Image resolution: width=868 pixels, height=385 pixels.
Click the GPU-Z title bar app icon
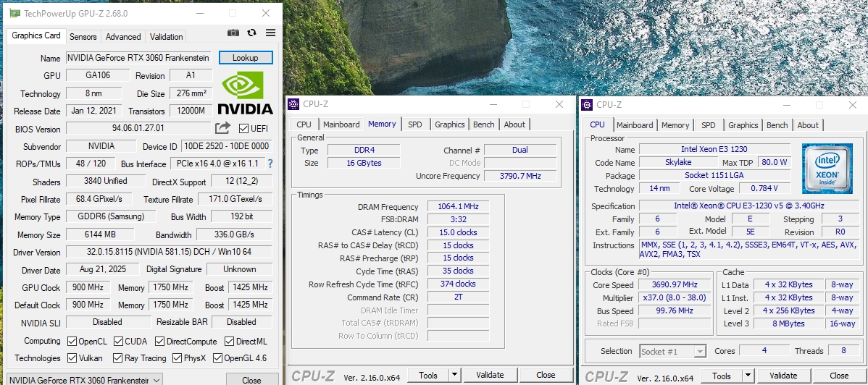(15, 13)
